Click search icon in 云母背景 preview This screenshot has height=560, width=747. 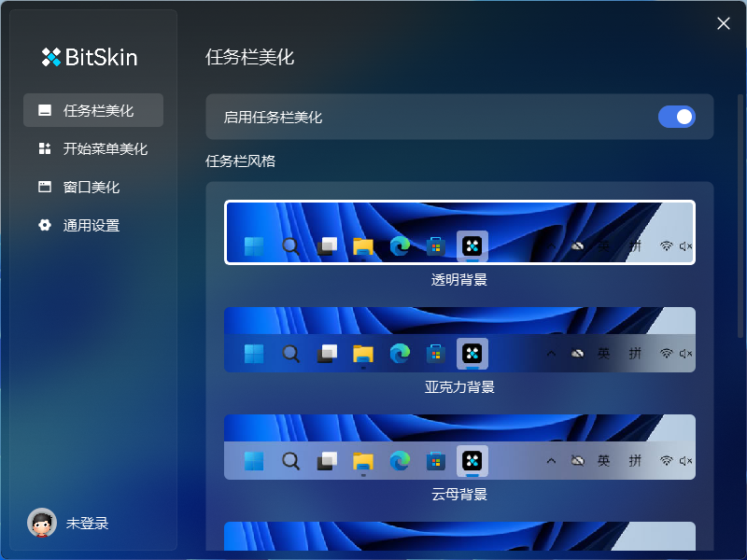[x=290, y=461]
